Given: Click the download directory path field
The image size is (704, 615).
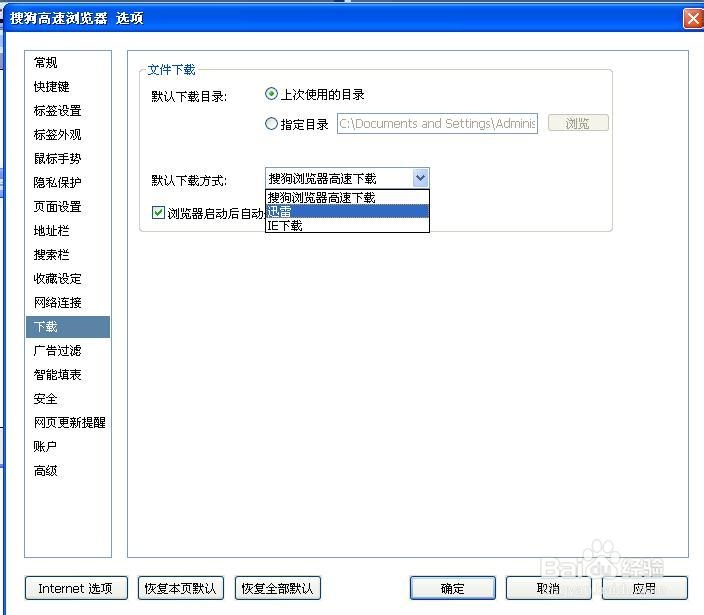Looking at the screenshot, I should pos(437,123).
